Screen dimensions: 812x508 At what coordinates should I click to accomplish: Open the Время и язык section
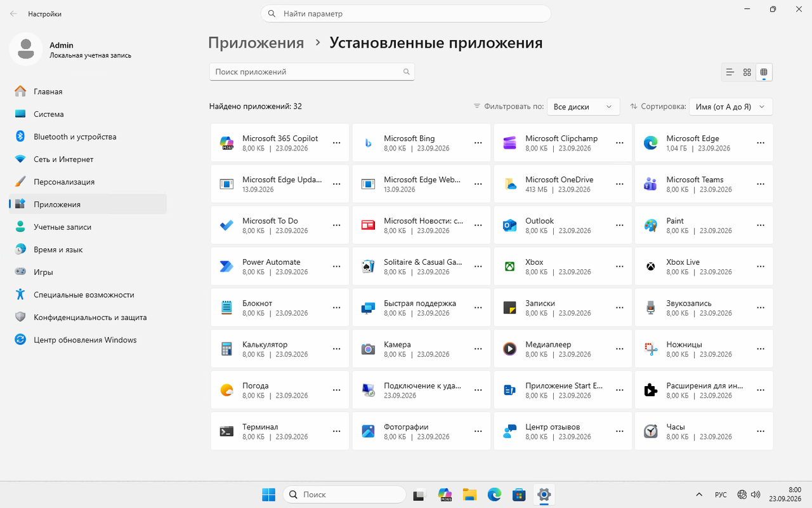(88, 250)
